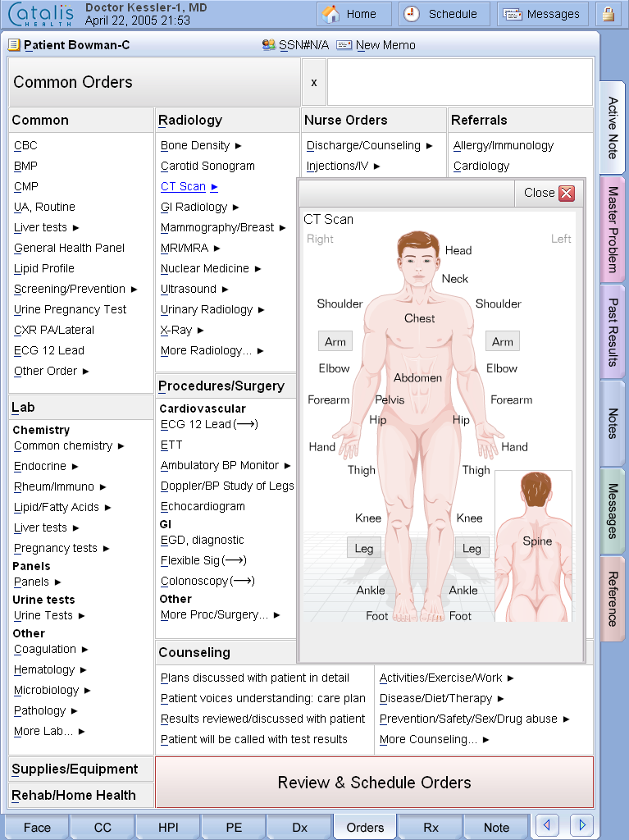Click Pelvis on CT Scan body
Viewport: 629px width, 840px height.
[x=390, y=399]
